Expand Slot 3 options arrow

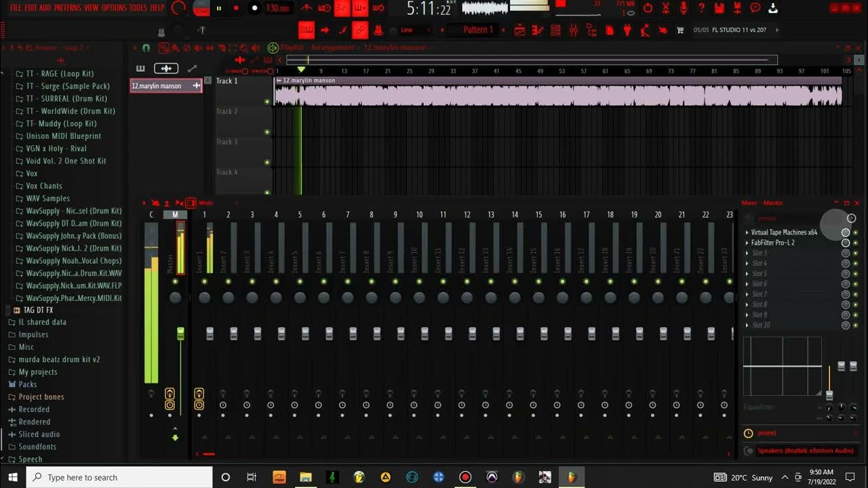click(747, 253)
